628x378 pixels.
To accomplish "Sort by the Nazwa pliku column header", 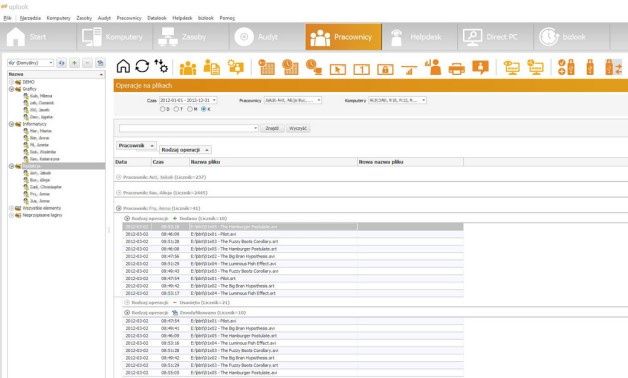I will point(273,162).
